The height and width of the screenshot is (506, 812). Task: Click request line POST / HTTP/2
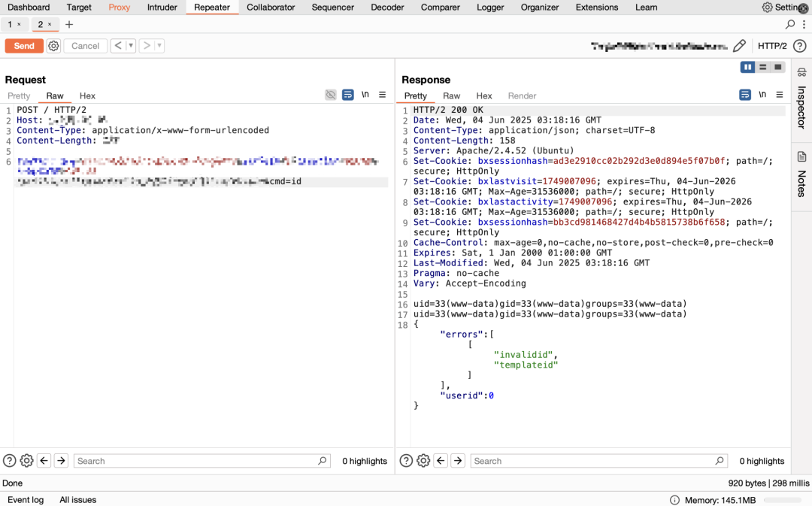pos(52,110)
